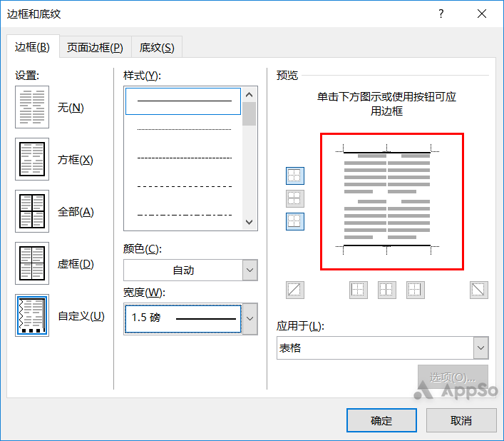Viewport: 504px width, 441px height.
Task: Select the 自定义(U) custom border setting icon
Action: (x=32, y=315)
